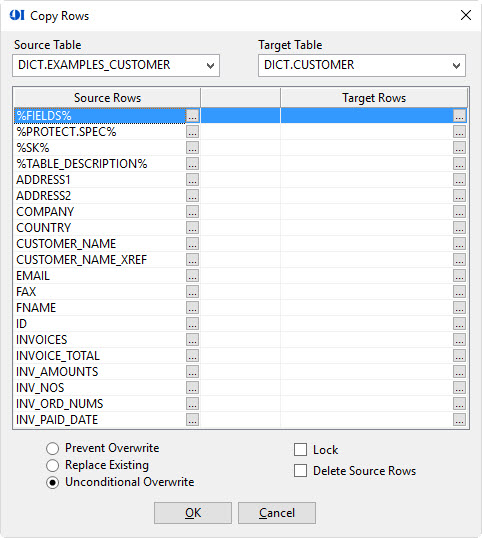The height and width of the screenshot is (538, 482).
Task: Open the ellipsis button next to ADDRESS1
Action: (192, 179)
